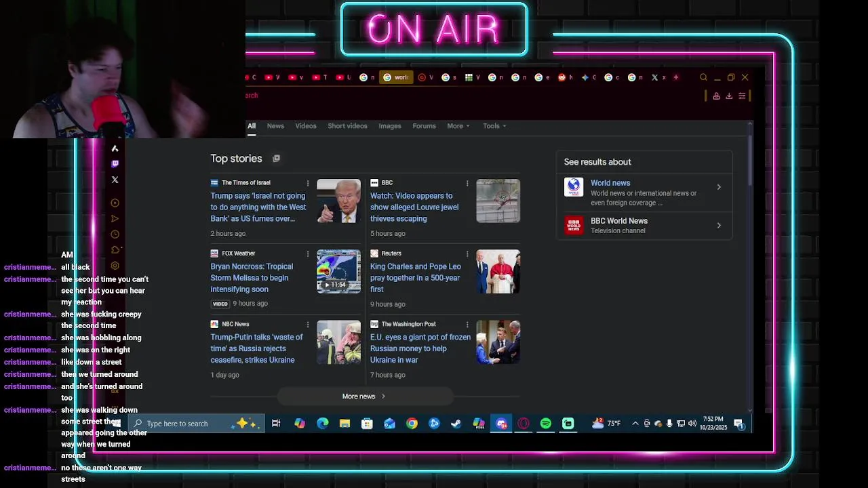Open Spotify from the taskbar

[x=546, y=424]
